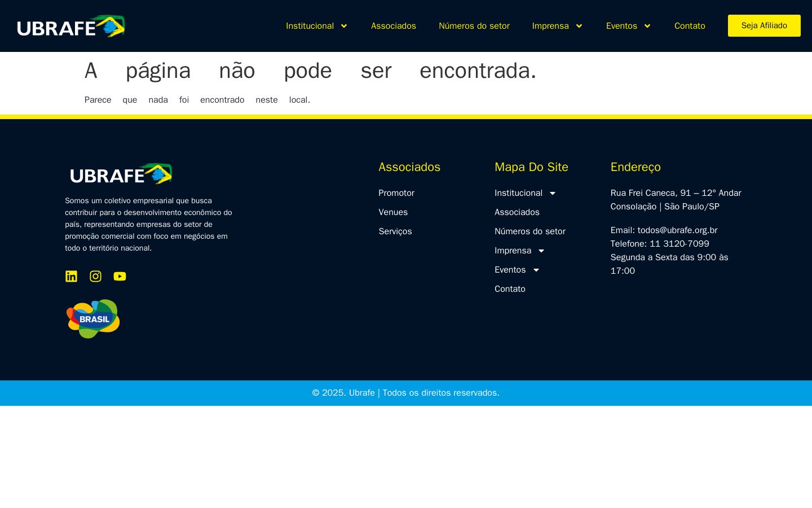This screenshot has height=508, width=812.
Task: Open the YouTube social icon
Action: [x=120, y=276]
